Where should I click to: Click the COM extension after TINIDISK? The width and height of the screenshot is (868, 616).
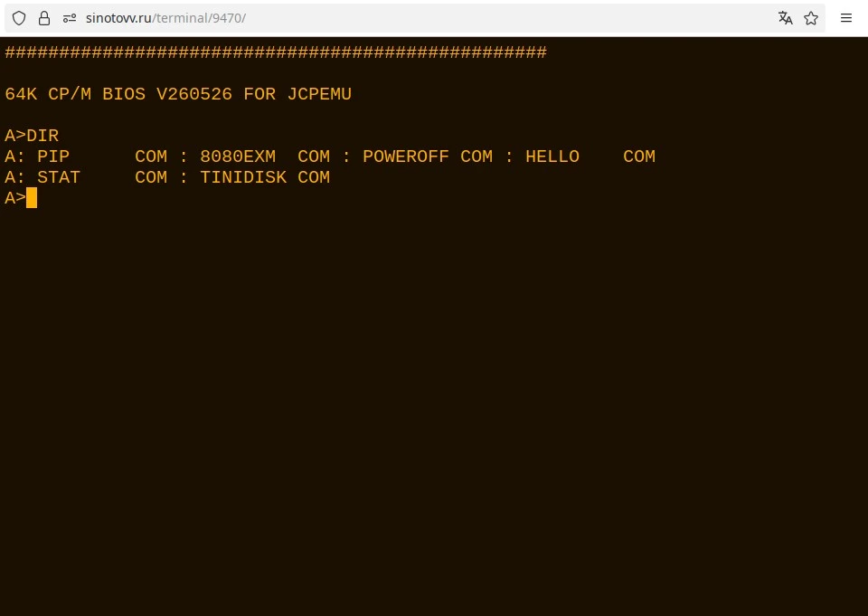314,177
